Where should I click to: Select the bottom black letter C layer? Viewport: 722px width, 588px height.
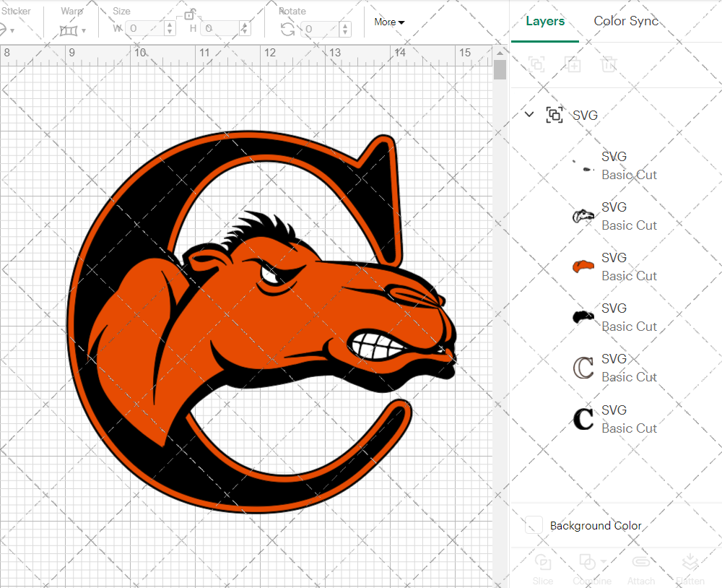tap(583, 418)
